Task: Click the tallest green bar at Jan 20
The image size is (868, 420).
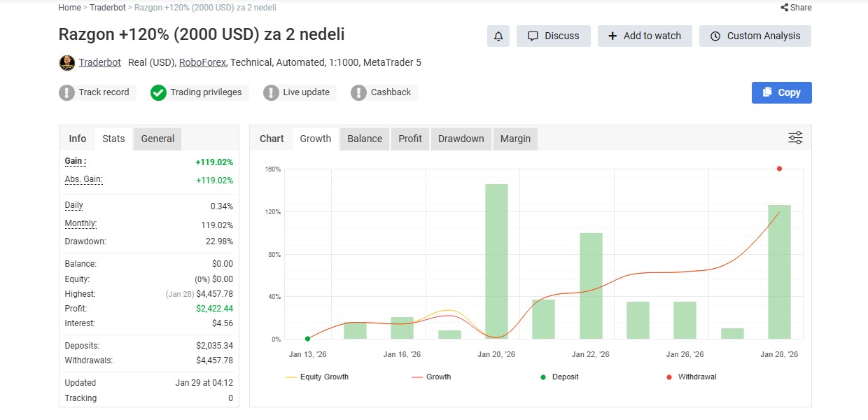Action: (x=496, y=261)
